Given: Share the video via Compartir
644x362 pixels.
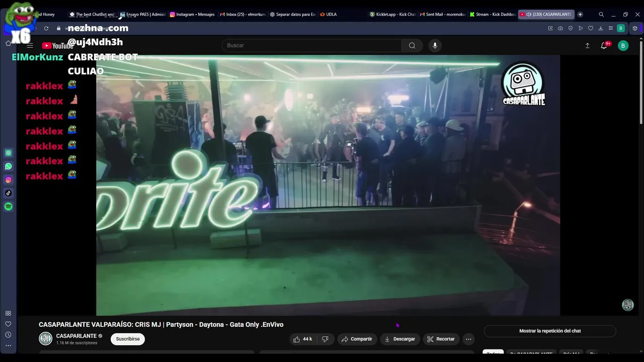Looking at the screenshot, I should (356, 339).
